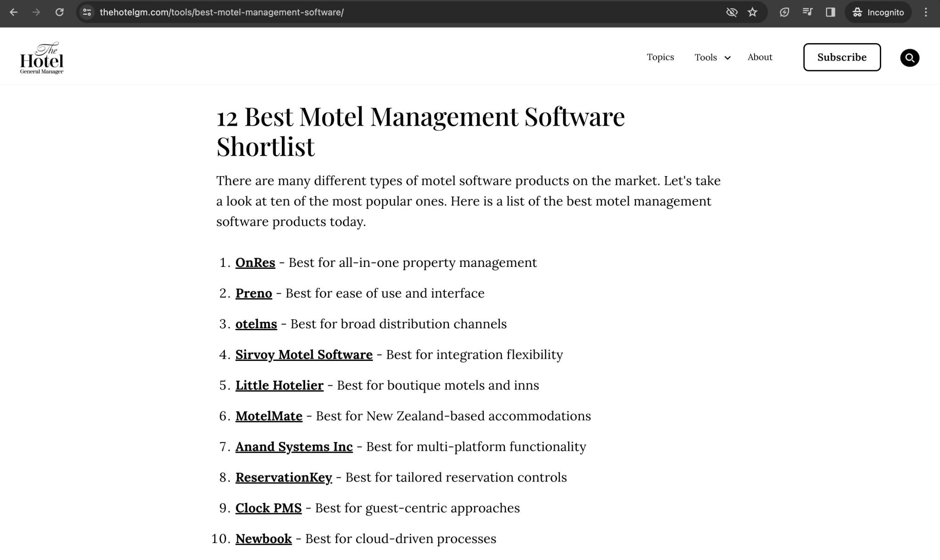Viewport: 940px width, 560px height.
Task: Toggle the energy saver leaf icon
Action: coord(784,12)
